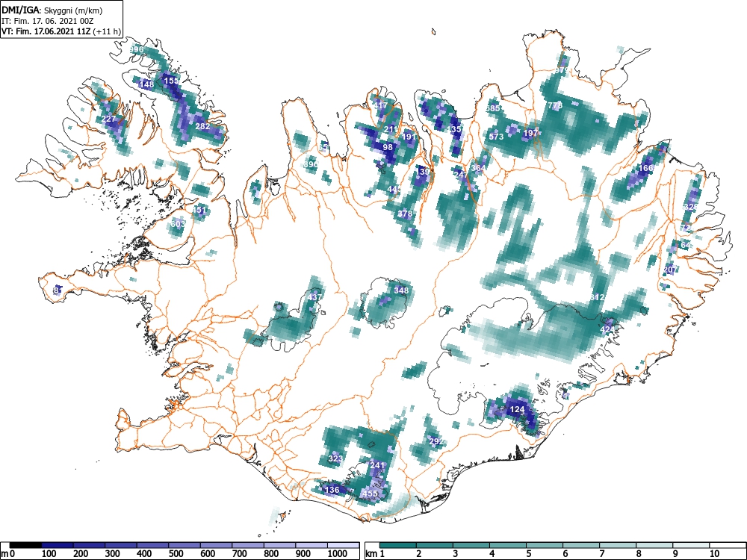Click the 'km 1' legend label
The image size is (747, 560).
pos(375,554)
